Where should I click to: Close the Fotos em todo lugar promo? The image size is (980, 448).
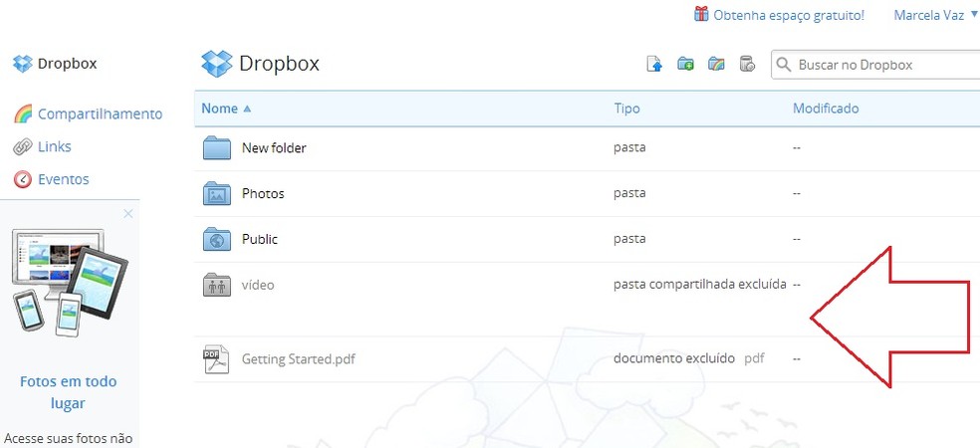[x=128, y=214]
